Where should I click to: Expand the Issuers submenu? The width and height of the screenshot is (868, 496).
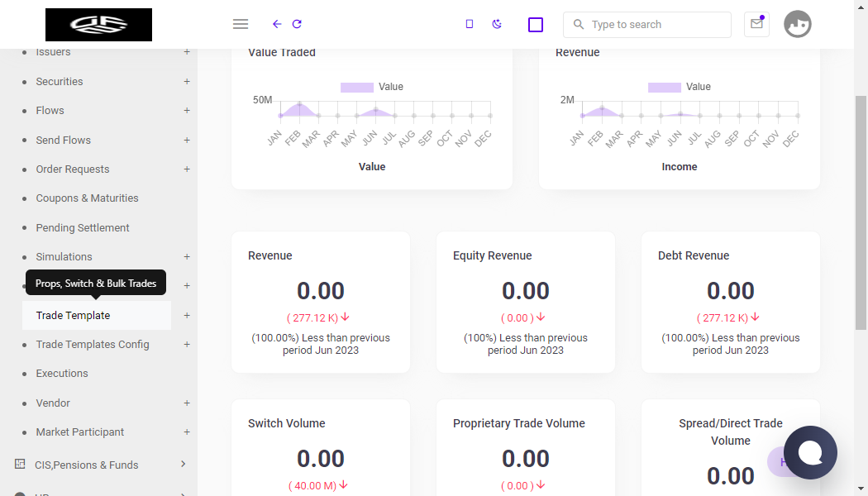(x=187, y=52)
